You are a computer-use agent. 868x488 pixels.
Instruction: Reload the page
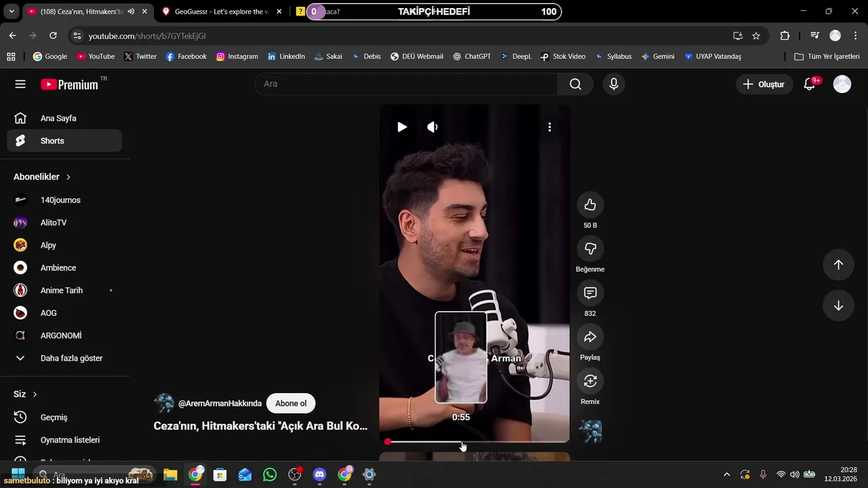click(53, 36)
